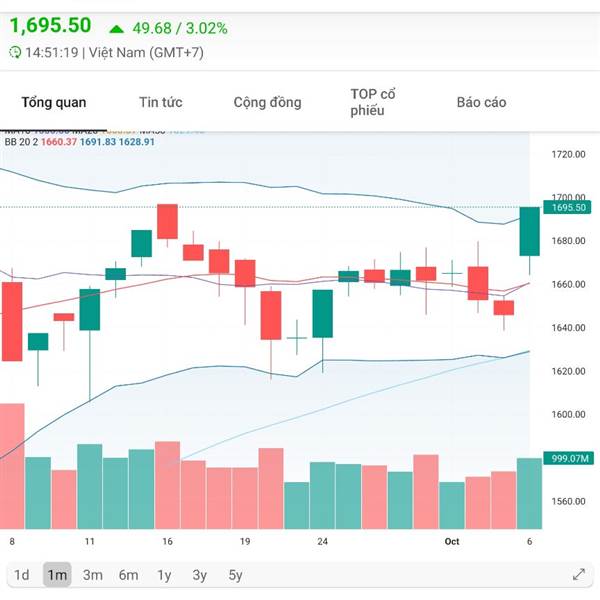Pick the 3y time range

200,574
